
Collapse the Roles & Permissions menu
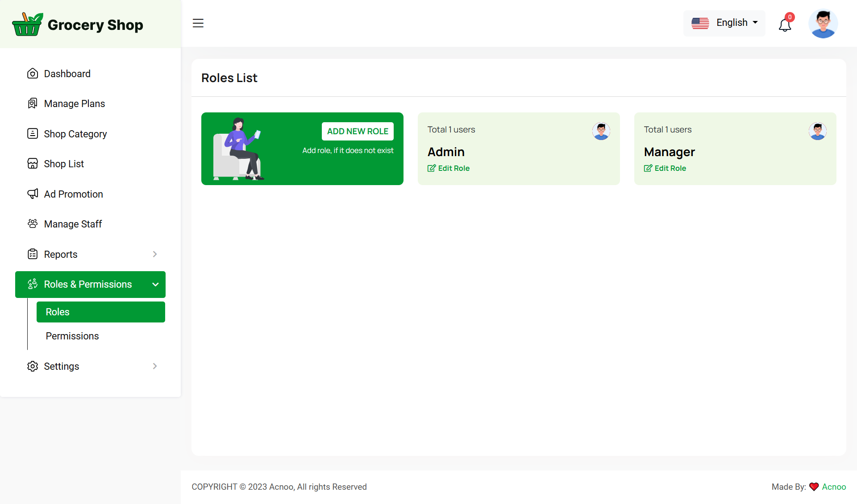155,285
